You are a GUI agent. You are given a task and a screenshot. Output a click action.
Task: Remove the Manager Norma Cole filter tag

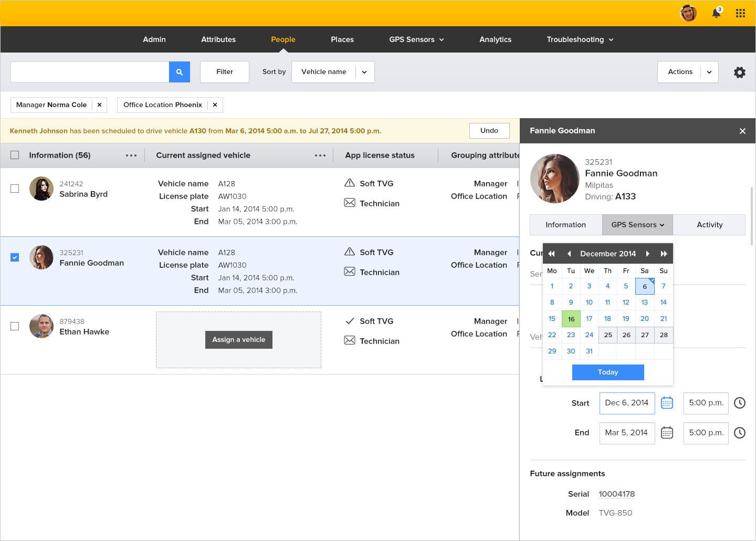tap(99, 105)
